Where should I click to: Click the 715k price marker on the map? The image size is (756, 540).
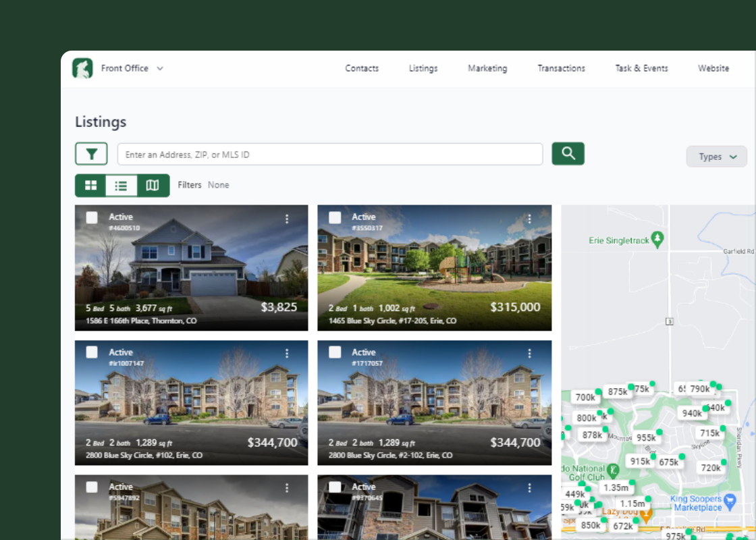pos(709,433)
